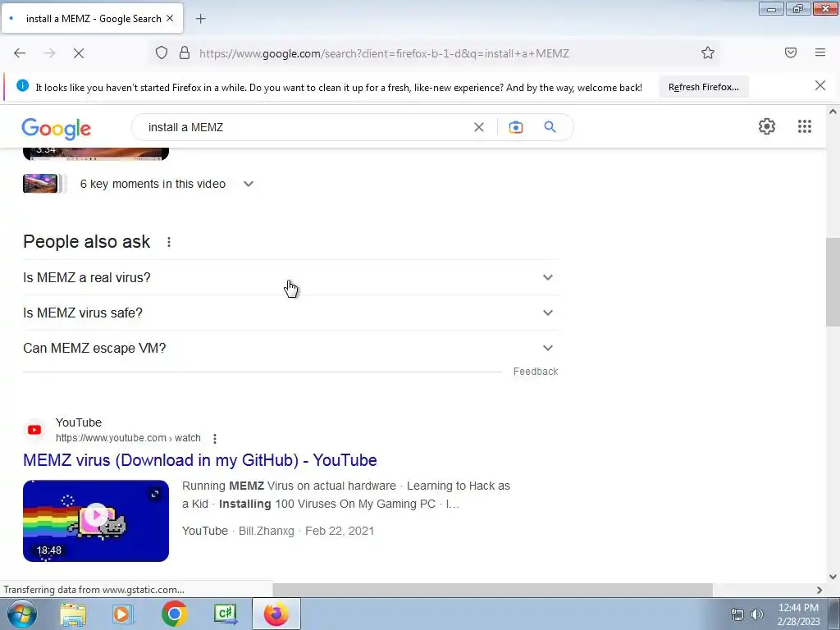Select the 'install a MEMZ - Google Search' tab
The width and height of the screenshot is (840, 630).
click(92, 18)
